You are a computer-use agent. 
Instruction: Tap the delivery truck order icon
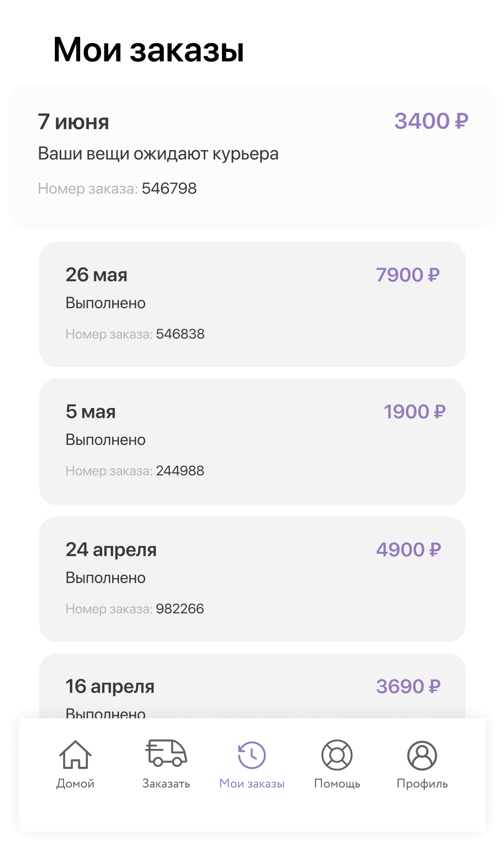pos(166,753)
